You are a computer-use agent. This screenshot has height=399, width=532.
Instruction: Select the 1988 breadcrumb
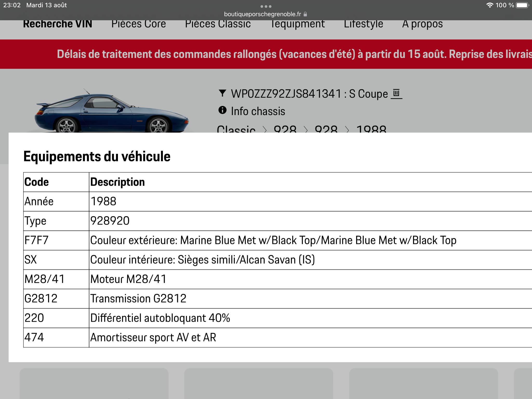pos(371,129)
